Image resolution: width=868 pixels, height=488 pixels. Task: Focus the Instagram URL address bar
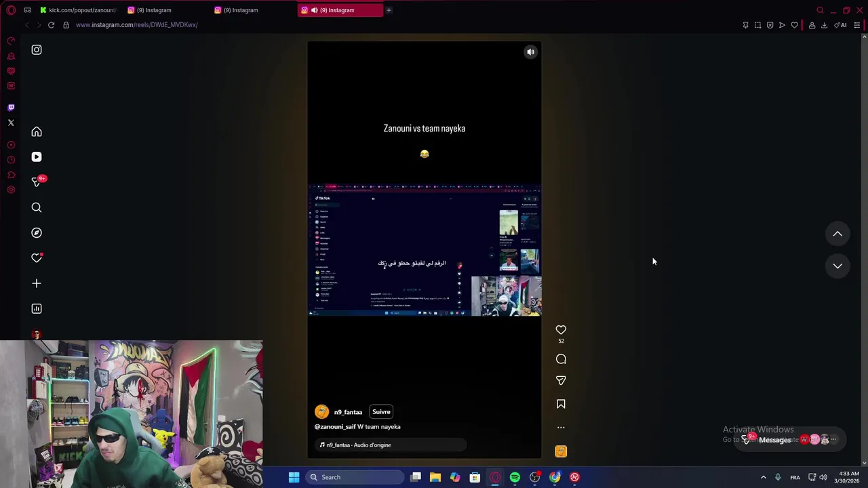pos(136,25)
